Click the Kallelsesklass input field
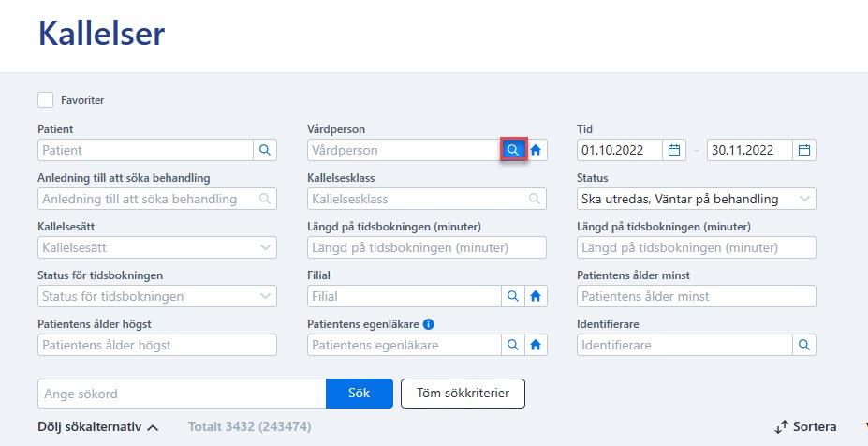The width and height of the screenshot is (868, 446). tap(427, 199)
